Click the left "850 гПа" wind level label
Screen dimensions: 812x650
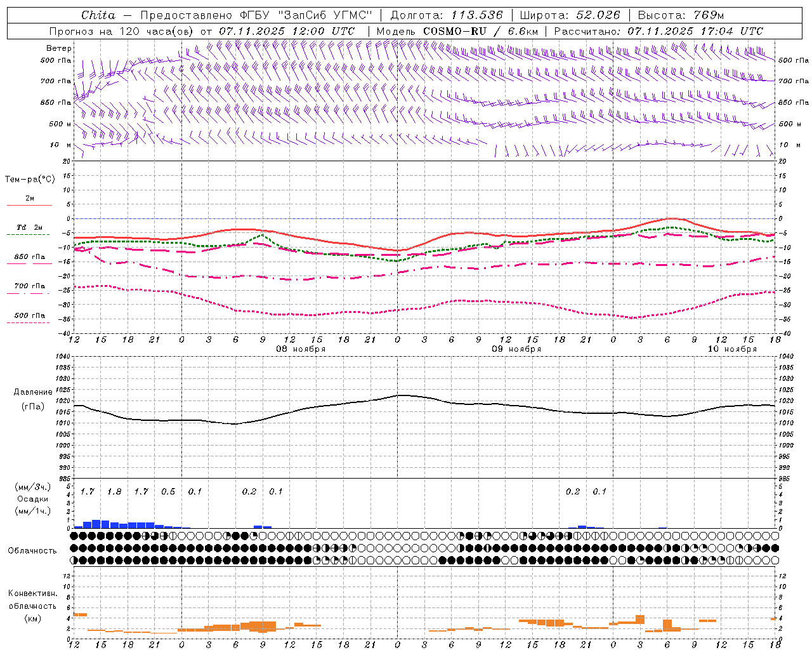[56, 102]
